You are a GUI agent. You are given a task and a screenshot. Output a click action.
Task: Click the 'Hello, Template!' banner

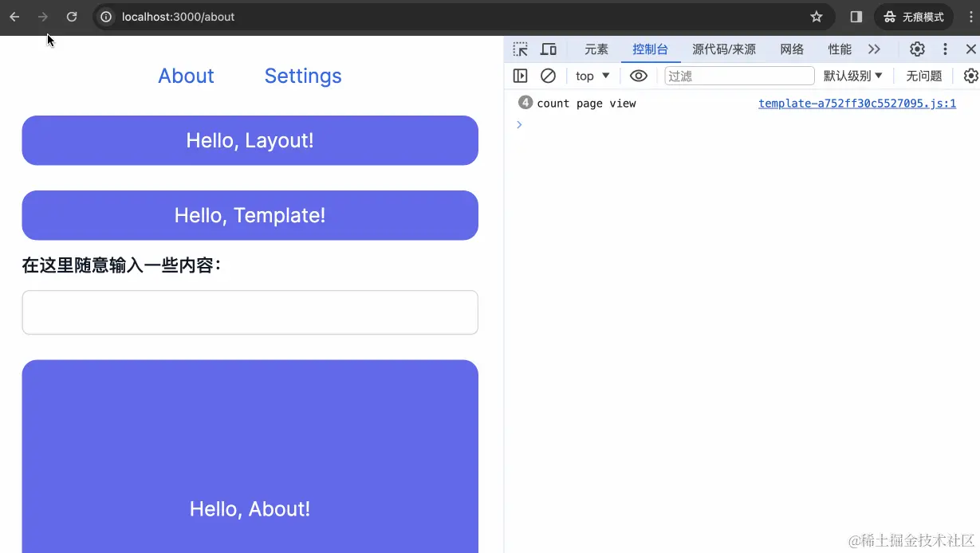pos(250,215)
